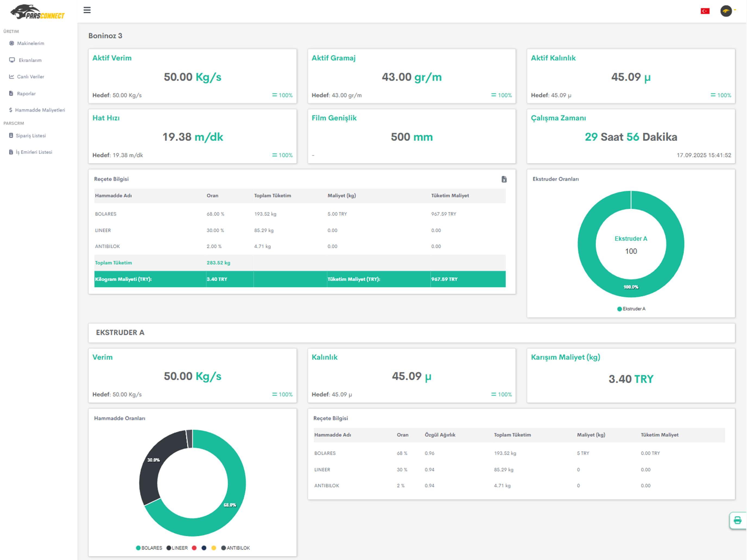Click the Tüketim Maliyet header in top table

coord(450,196)
